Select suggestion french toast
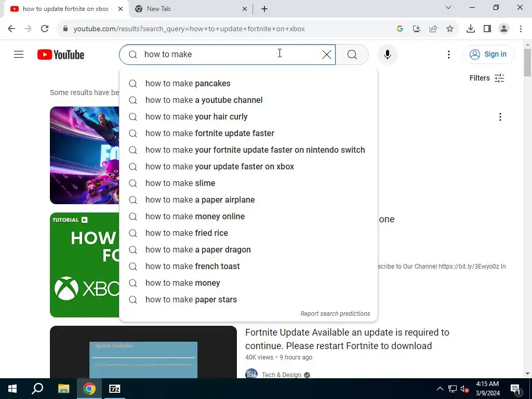 pos(248,267)
